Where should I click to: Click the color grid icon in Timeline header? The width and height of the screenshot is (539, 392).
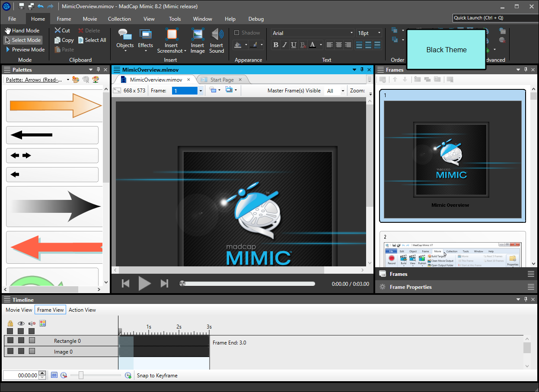coord(42,323)
